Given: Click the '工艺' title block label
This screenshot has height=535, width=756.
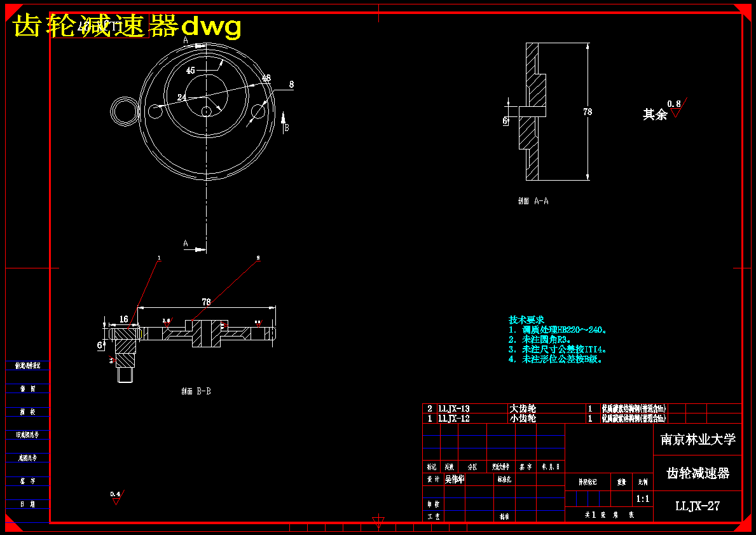Looking at the screenshot, I should [x=433, y=517].
